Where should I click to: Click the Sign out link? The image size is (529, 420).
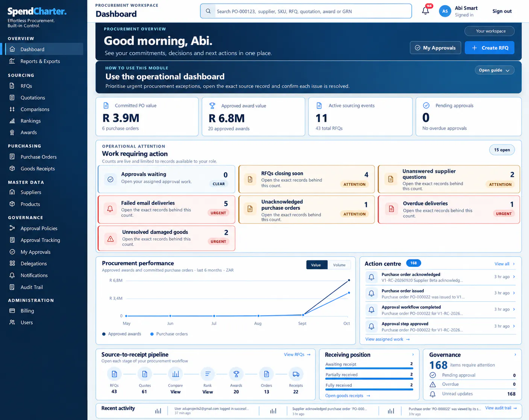(x=502, y=11)
